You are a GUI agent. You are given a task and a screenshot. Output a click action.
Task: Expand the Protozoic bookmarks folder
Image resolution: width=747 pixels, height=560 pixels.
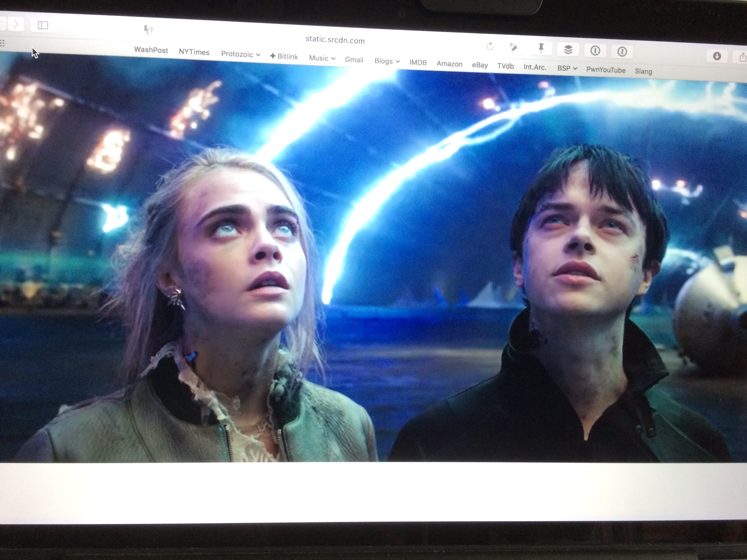[x=240, y=54]
